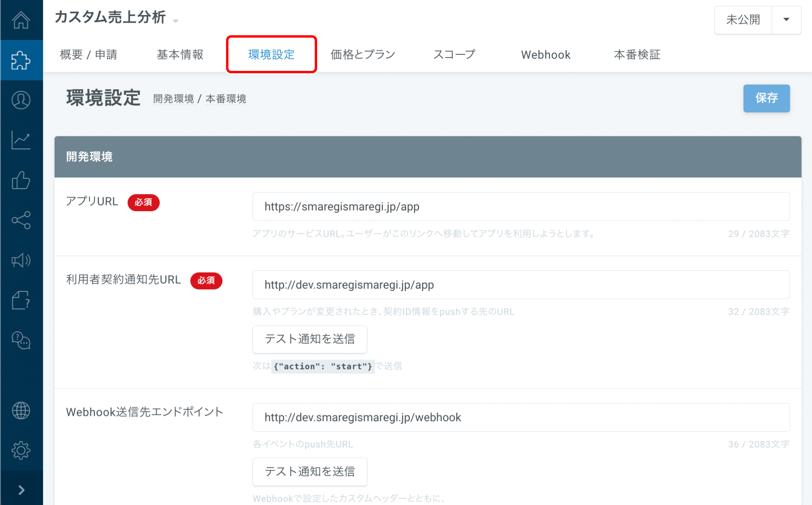Expand the カスタム売上分析 app title dropdown
Image resolution: width=812 pixels, height=505 pixels.
pyautogui.click(x=175, y=21)
